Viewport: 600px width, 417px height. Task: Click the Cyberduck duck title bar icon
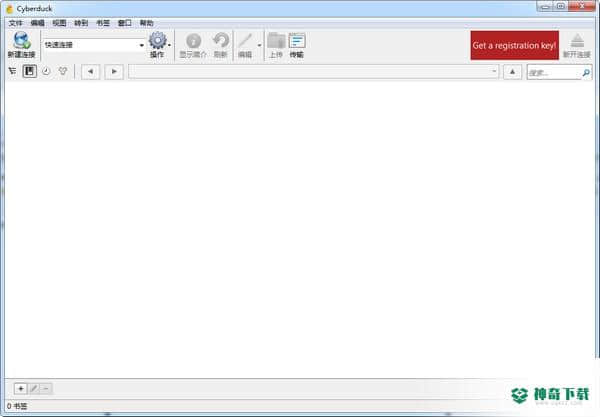pos(10,8)
